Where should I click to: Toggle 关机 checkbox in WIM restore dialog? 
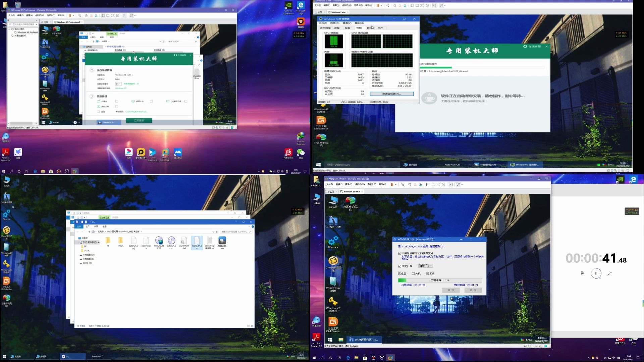point(413,274)
